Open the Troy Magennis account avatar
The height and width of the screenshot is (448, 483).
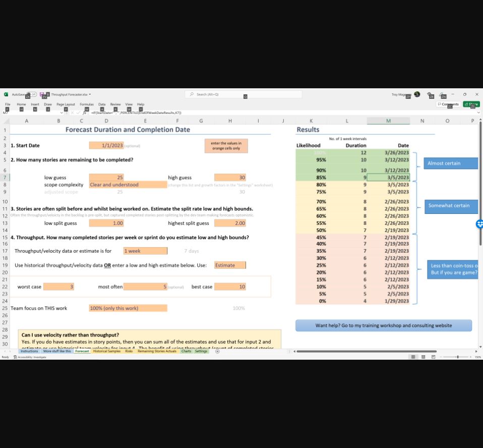(x=417, y=94)
